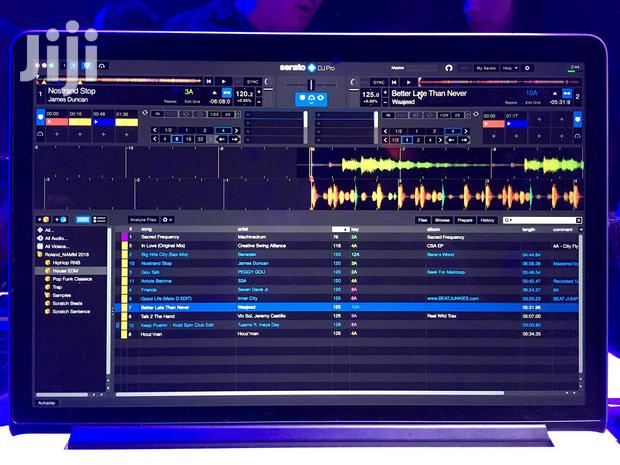
Task: Toggle Autoplay at bottom left
Action: point(47,403)
